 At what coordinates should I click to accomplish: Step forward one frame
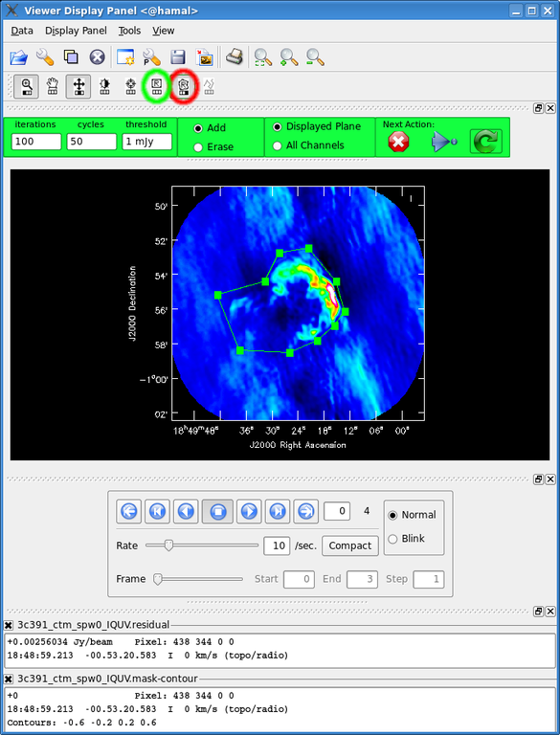[278, 511]
